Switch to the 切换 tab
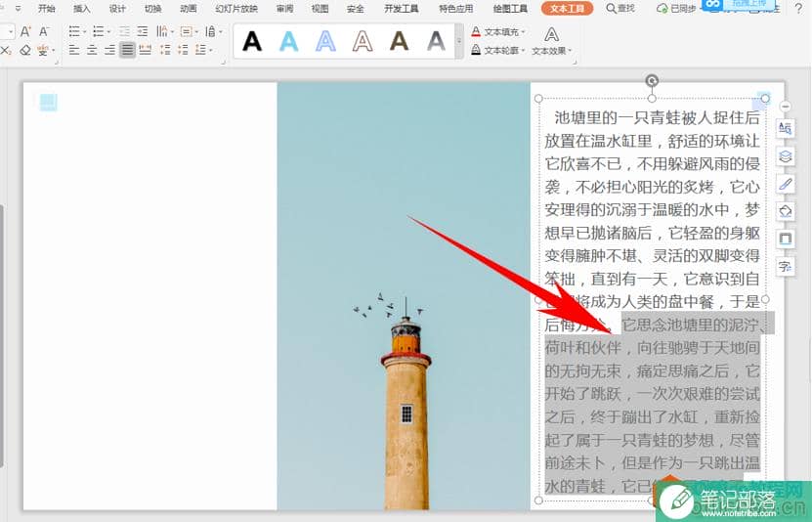This screenshot has height=522, width=812. pyautogui.click(x=152, y=9)
